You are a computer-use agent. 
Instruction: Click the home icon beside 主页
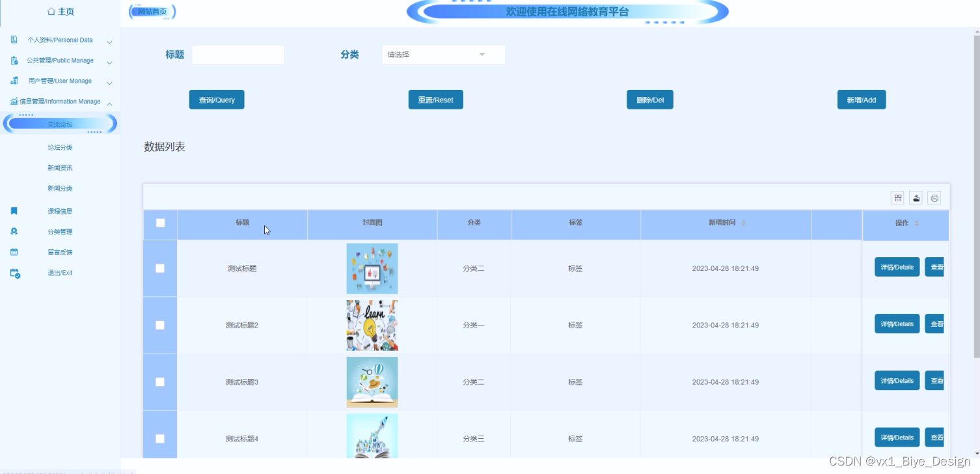click(51, 12)
